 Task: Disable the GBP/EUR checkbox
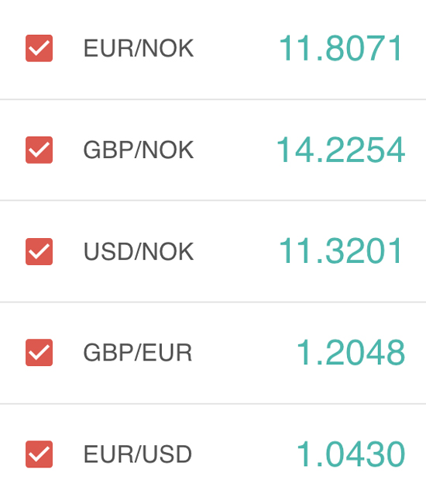40,352
